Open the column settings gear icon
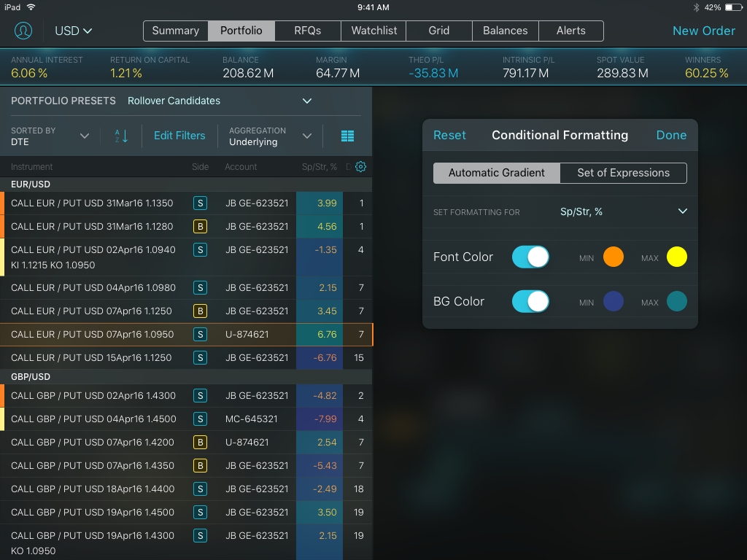This screenshot has height=560, width=747. point(360,166)
